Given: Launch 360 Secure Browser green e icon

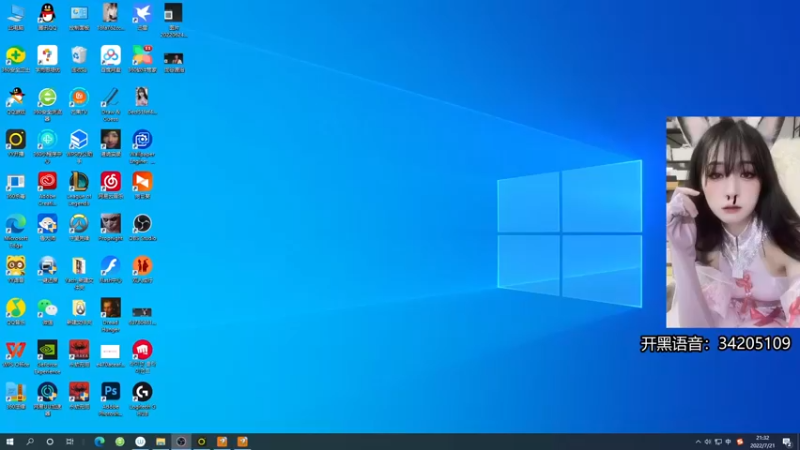Looking at the screenshot, I should pos(47,104).
